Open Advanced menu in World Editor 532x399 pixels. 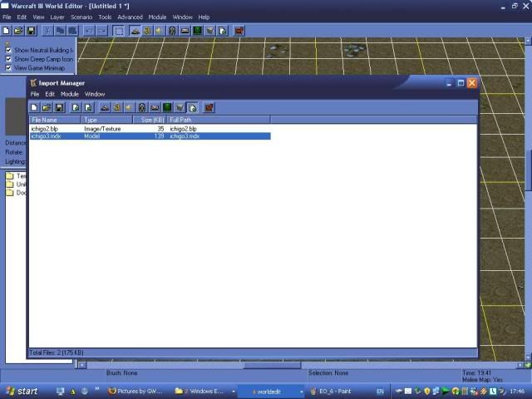[130, 17]
